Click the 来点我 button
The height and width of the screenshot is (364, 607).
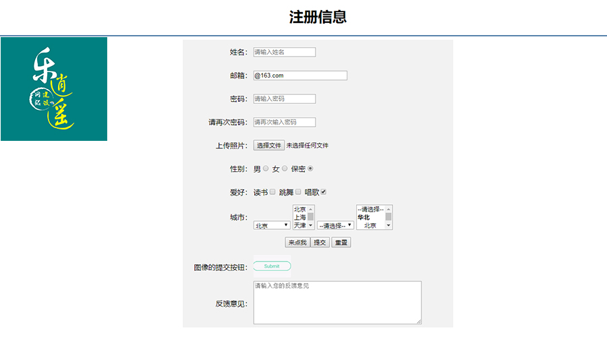pyautogui.click(x=297, y=243)
